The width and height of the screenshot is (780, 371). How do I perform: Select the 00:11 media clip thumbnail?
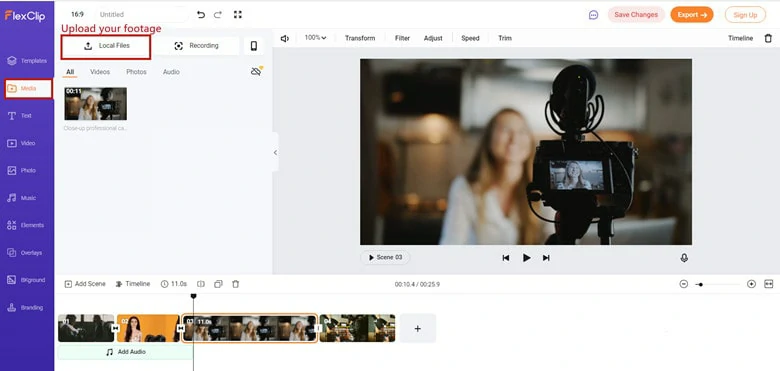96,103
